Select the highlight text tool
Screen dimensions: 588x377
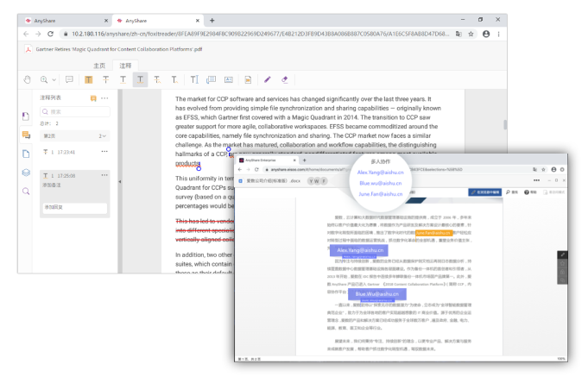pos(89,79)
